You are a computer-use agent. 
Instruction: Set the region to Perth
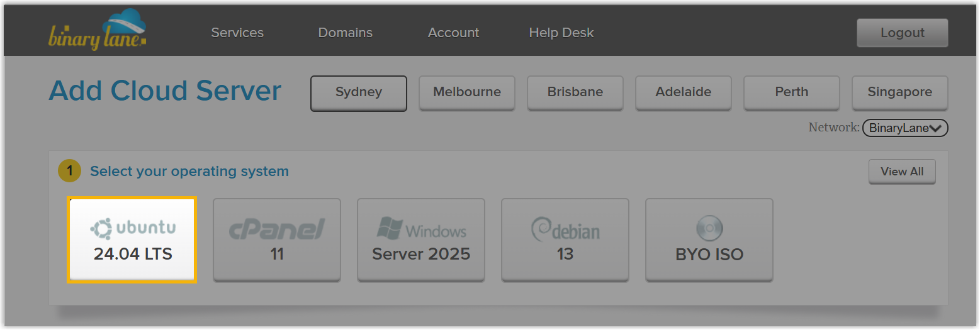point(792,92)
